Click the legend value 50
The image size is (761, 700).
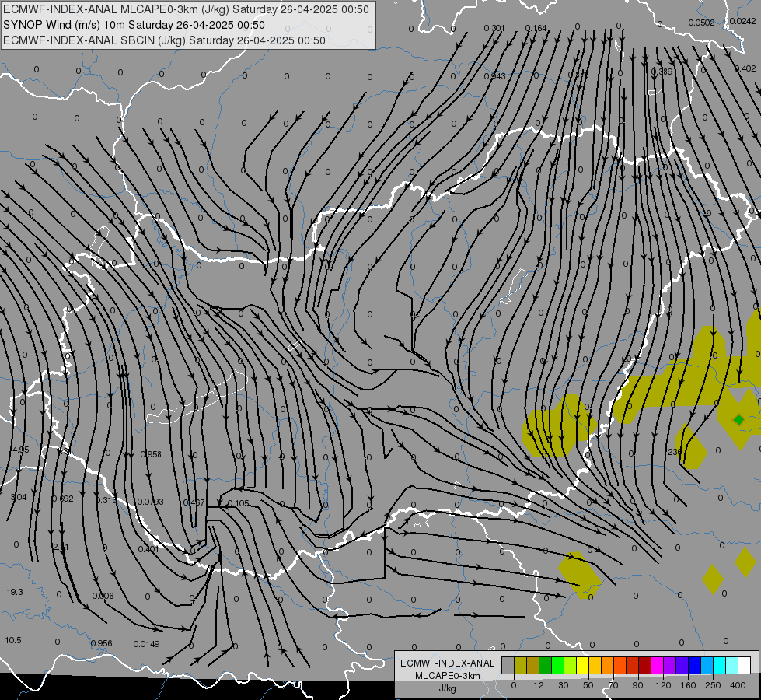[588, 685]
